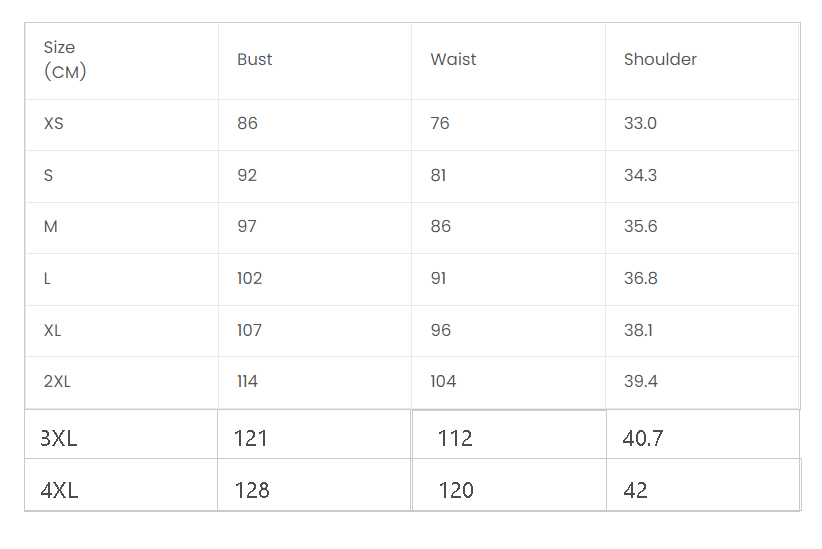This screenshot has width=822, height=549.
Task: Select shoulder value 40.7 for 3XL
Action: (x=643, y=438)
